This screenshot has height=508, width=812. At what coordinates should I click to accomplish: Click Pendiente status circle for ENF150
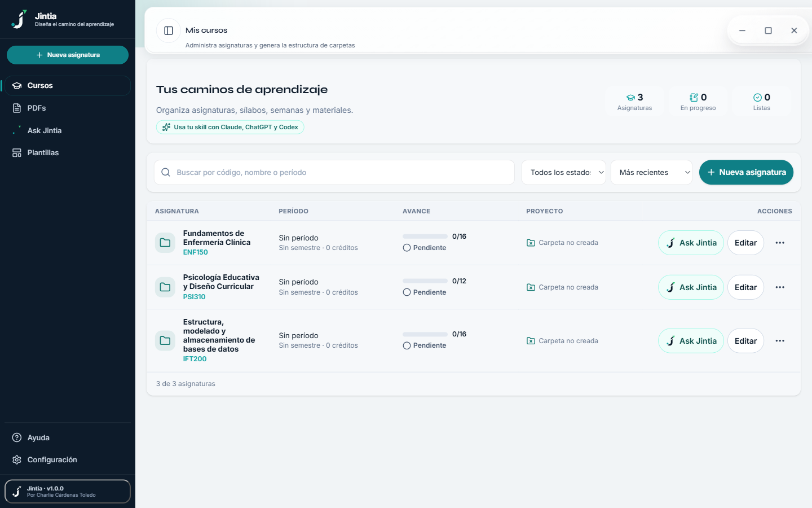407,248
